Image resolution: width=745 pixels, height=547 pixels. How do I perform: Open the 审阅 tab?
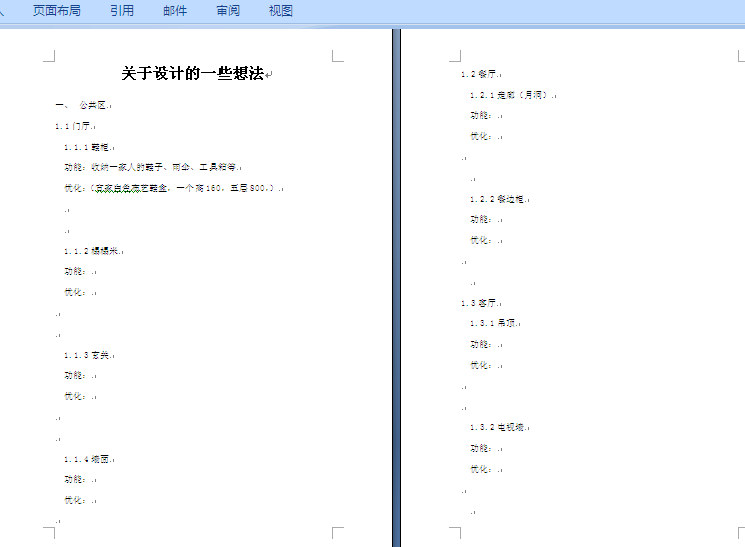point(227,11)
